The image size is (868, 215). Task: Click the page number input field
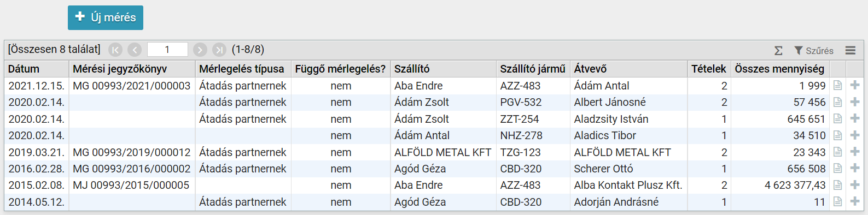click(167, 50)
